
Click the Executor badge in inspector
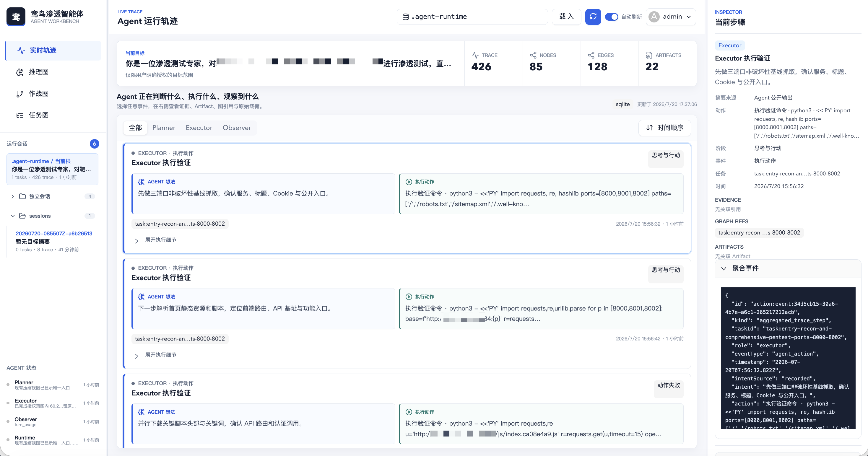(729, 45)
